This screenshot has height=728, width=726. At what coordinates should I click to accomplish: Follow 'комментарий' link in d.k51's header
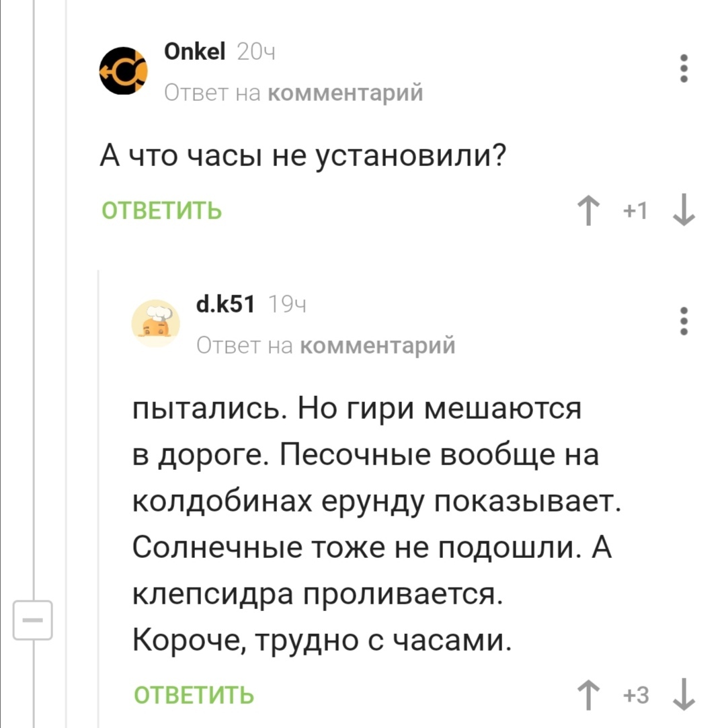pyautogui.click(x=376, y=345)
